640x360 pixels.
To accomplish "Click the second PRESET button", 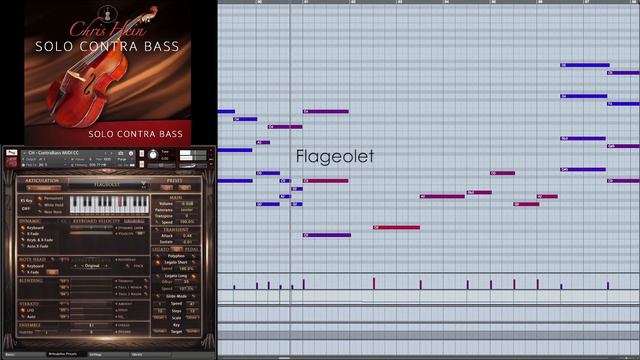I will 184,187.
